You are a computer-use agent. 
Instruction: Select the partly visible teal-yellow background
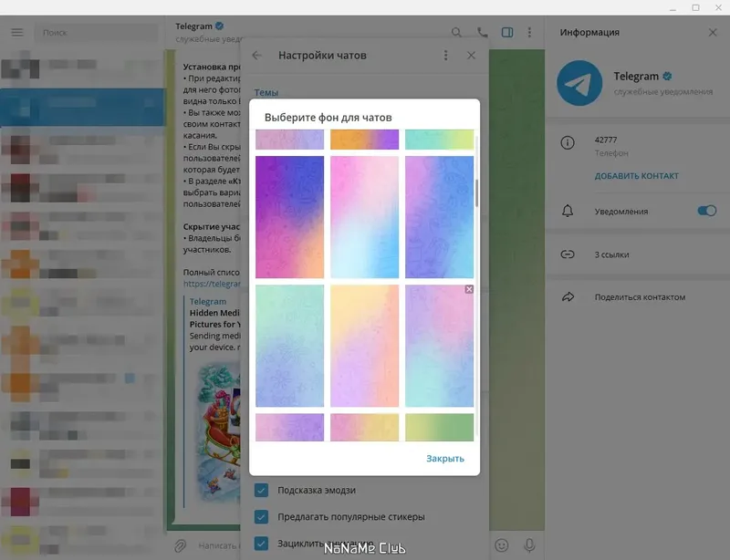click(439, 140)
